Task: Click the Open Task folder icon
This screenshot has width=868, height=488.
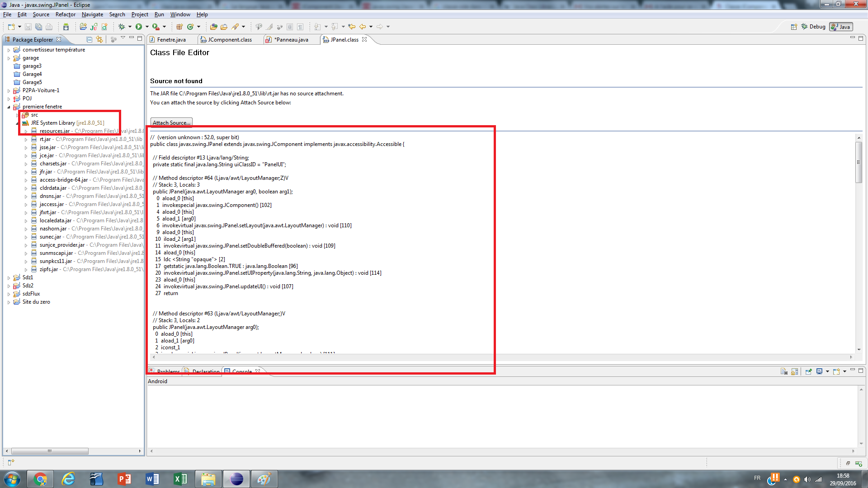Action: [x=224, y=27]
